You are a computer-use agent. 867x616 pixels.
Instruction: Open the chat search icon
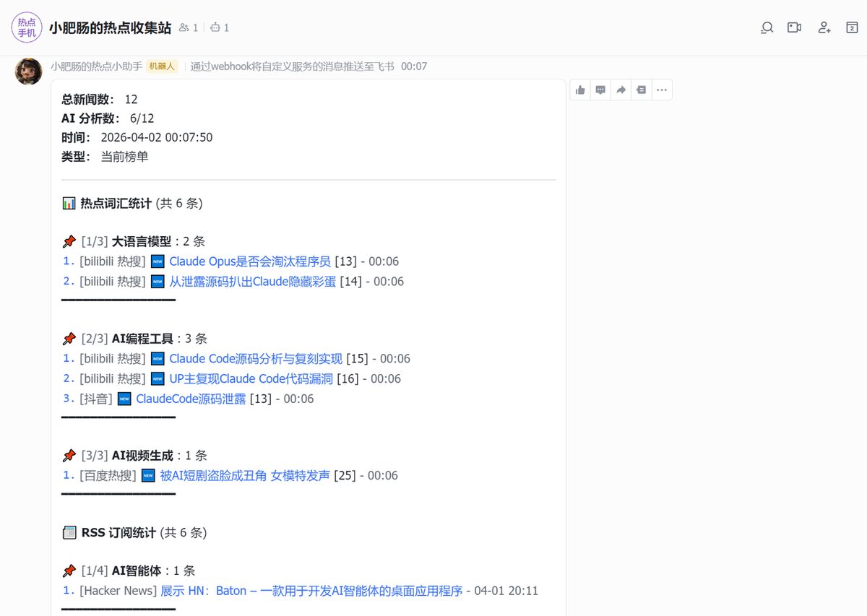coord(767,27)
